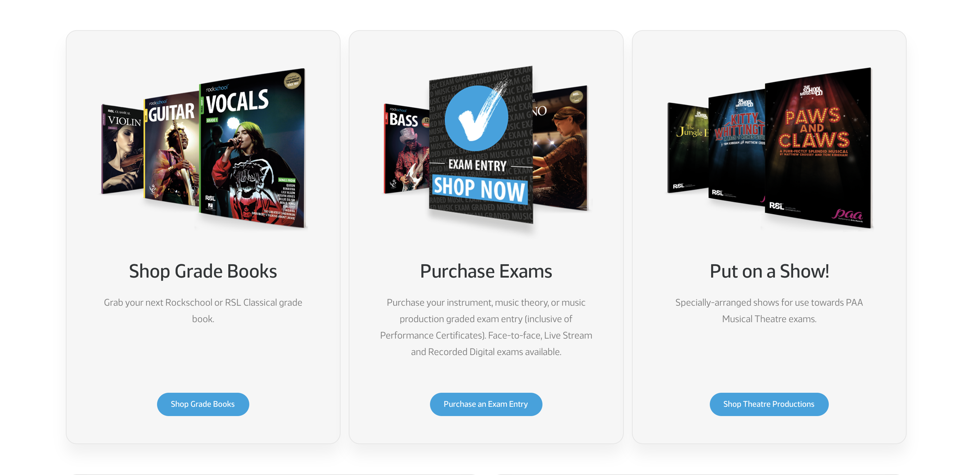Click the Put on a Show! heading
Viewport: 980px width, 475px height.
tap(769, 271)
